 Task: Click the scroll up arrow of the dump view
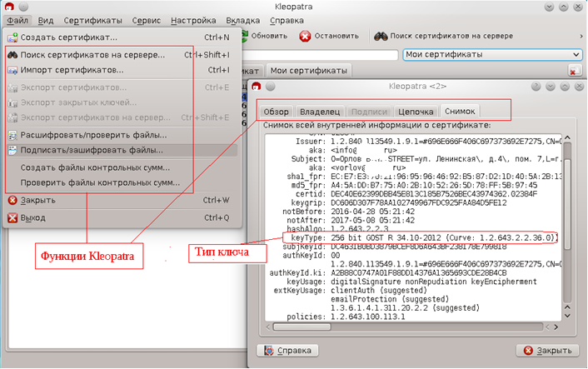pos(567,137)
